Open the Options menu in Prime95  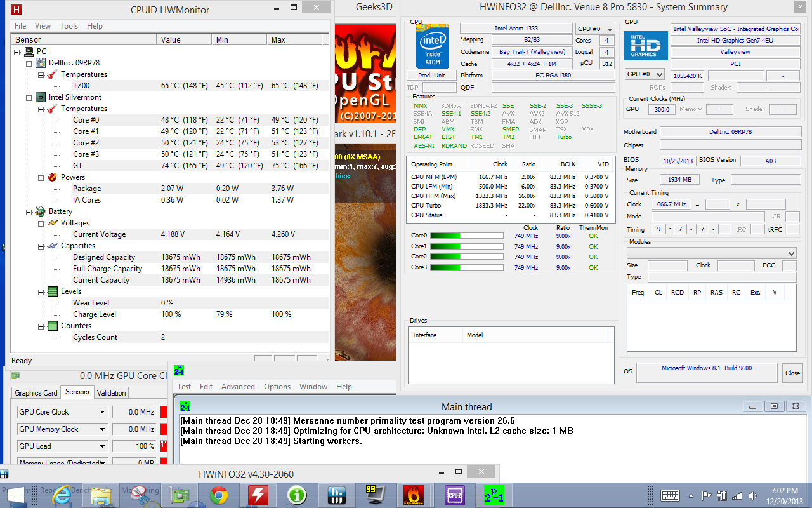(x=277, y=386)
